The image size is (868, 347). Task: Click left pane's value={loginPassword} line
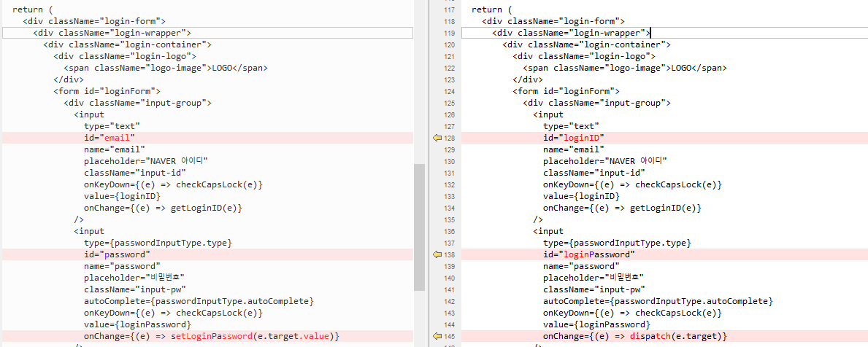point(138,324)
